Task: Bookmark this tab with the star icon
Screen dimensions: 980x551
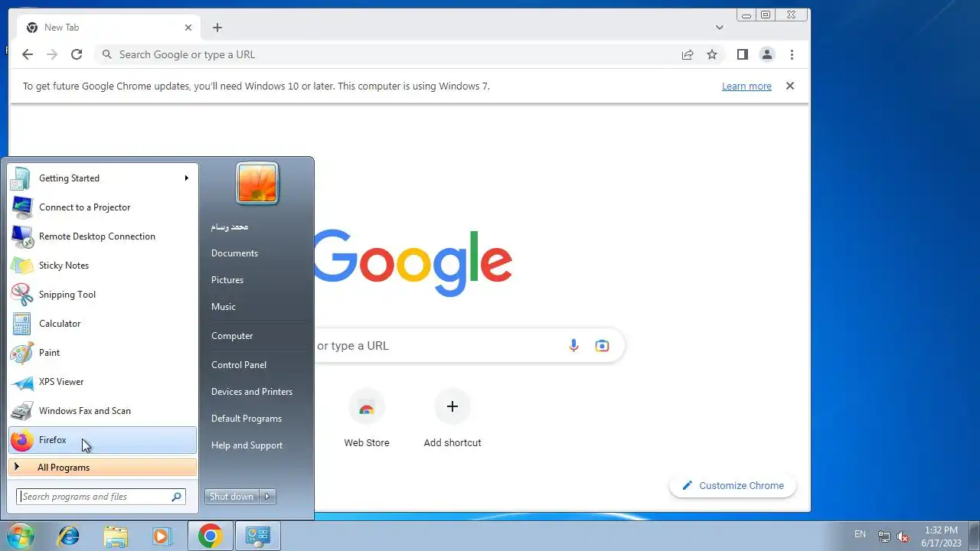Action: click(x=712, y=54)
